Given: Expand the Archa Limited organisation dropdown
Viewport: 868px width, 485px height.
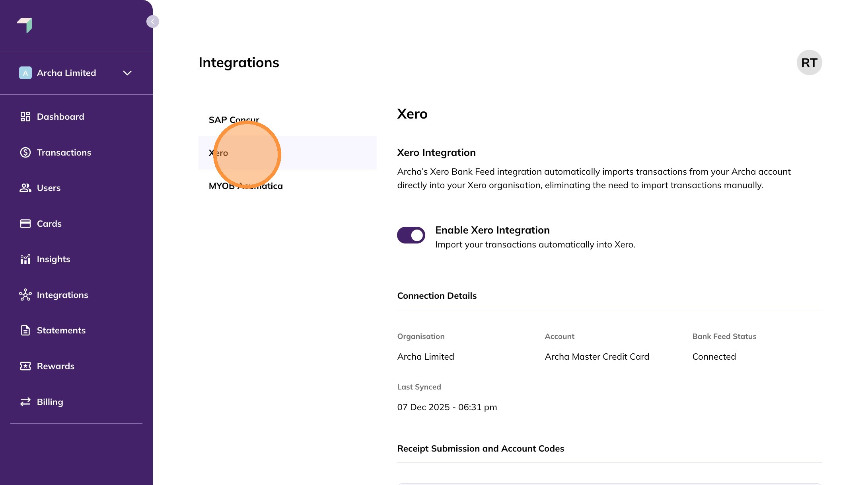Looking at the screenshot, I should [x=127, y=73].
